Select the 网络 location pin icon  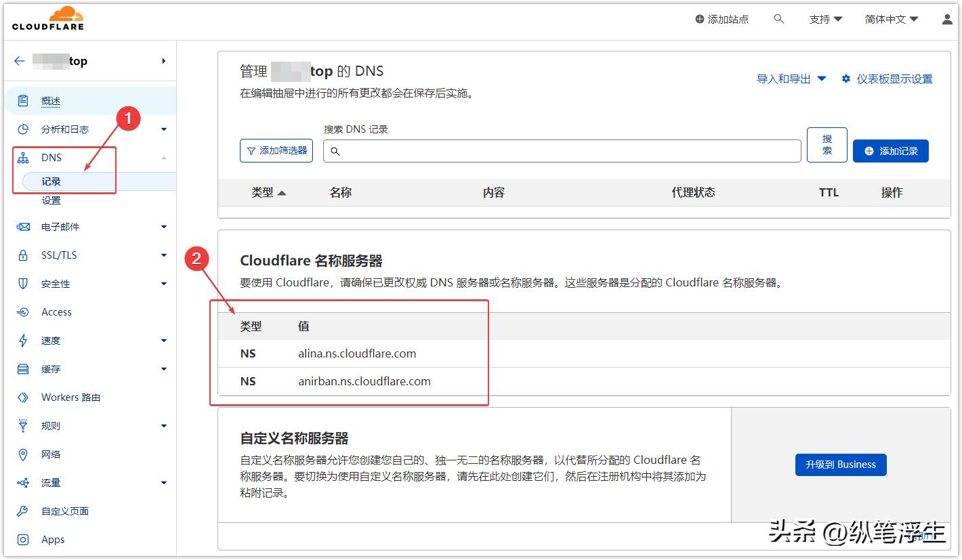22,454
